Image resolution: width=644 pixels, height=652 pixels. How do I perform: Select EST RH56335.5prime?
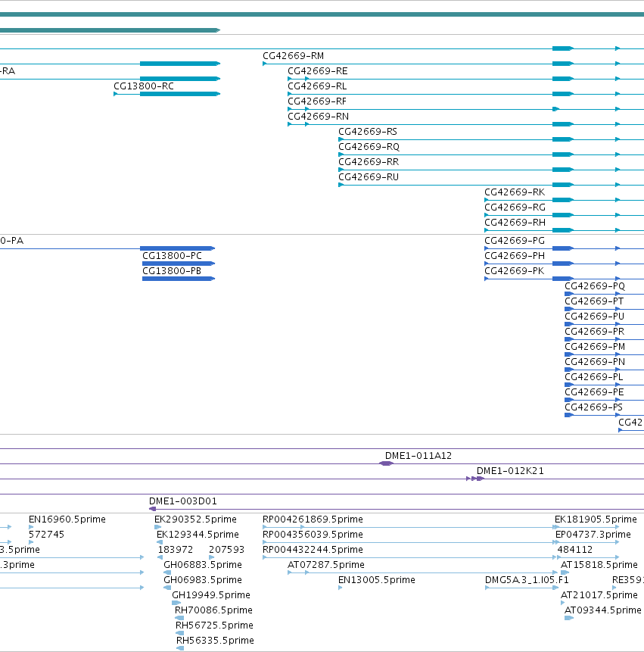point(215,641)
